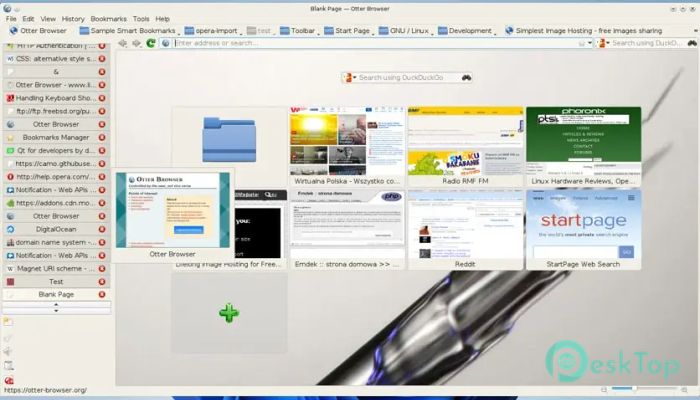The image size is (700, 400).
Task: Close the 'Bookmarks Manager' tab
Action: [102, 138]
